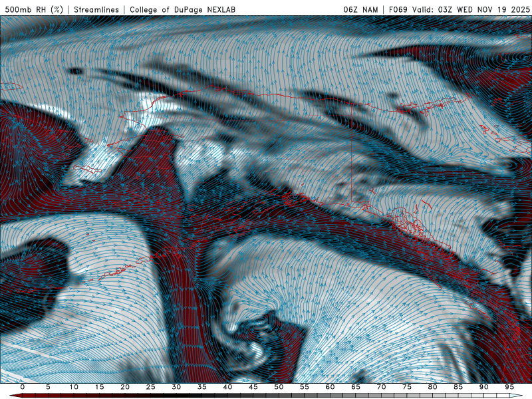Click the "500mb RH (%)" title text
Screen dimensions: 532x399
click(x=34, y=9)
